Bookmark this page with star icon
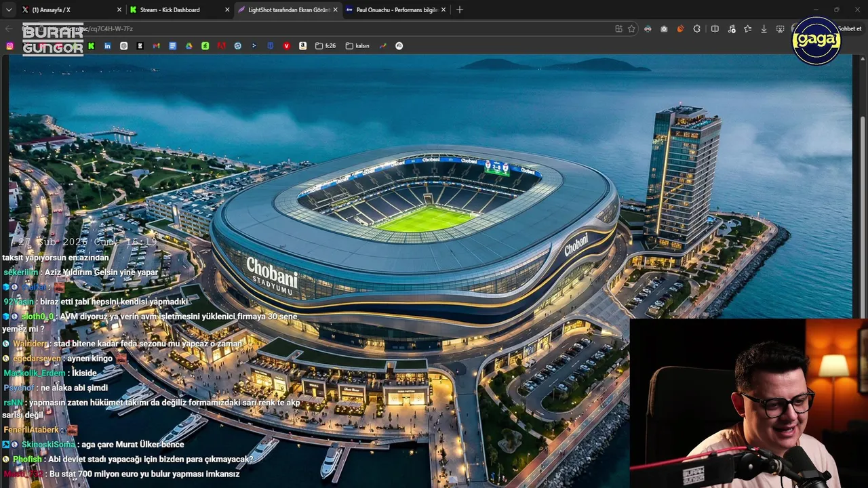 coord(631,28)
